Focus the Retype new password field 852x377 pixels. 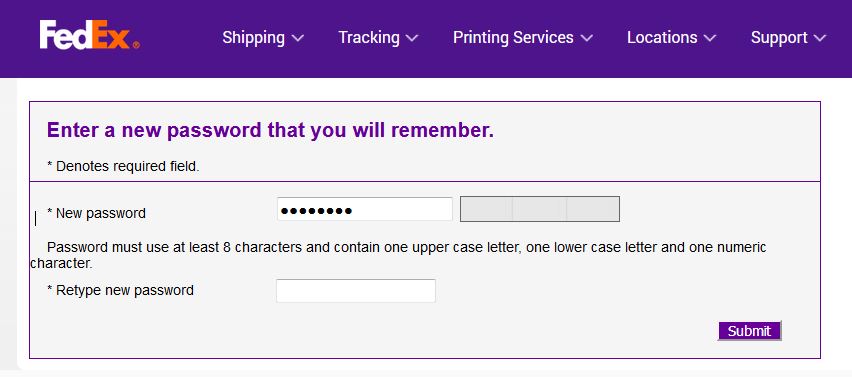(356, 291)
